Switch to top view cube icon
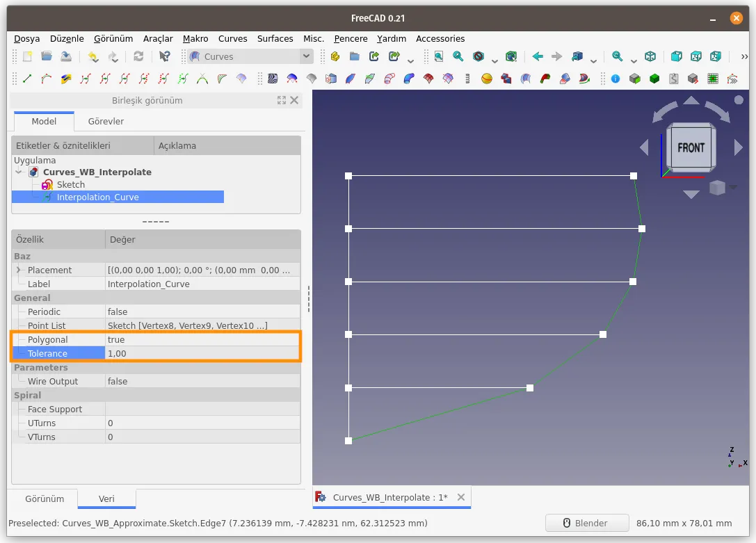The image size is (756, 543). pos(695,56)
